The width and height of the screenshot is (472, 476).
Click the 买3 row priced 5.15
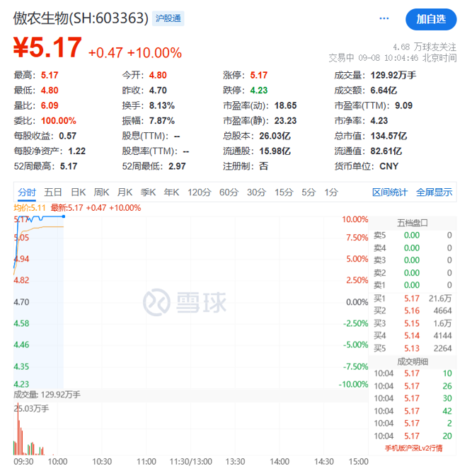click(413, 323)
